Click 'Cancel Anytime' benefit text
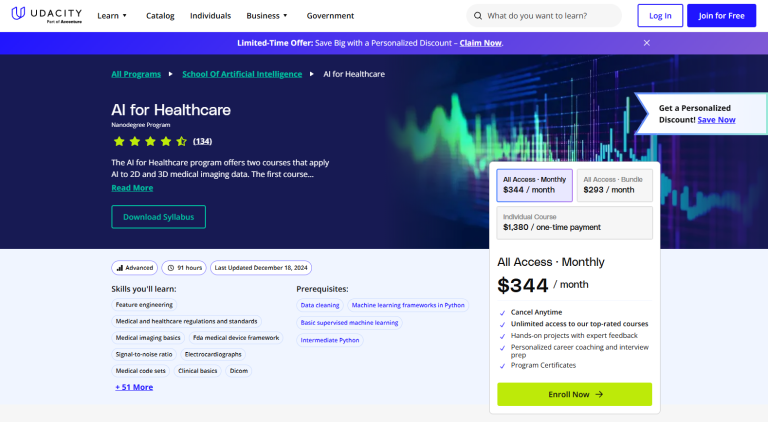 point(536,312)
